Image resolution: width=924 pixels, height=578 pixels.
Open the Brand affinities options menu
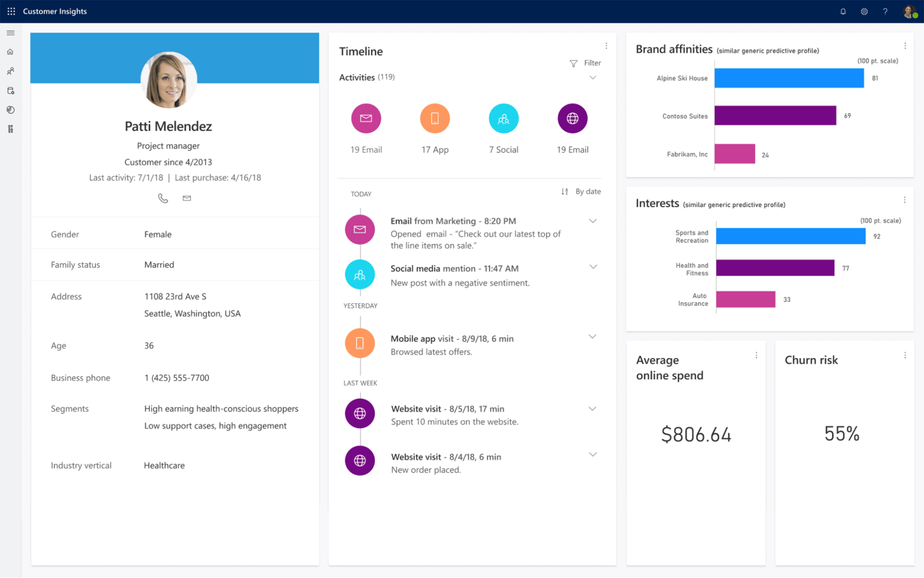[905, 45]
